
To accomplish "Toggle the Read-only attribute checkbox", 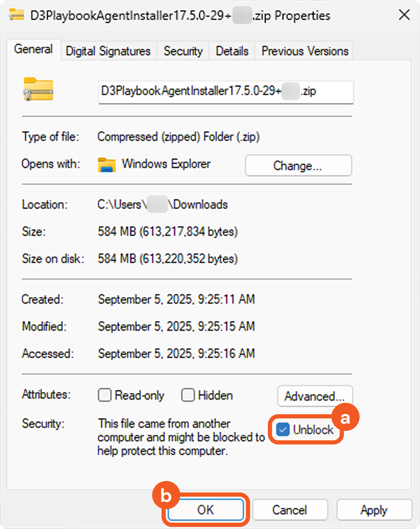I will [x=104, y=395].
